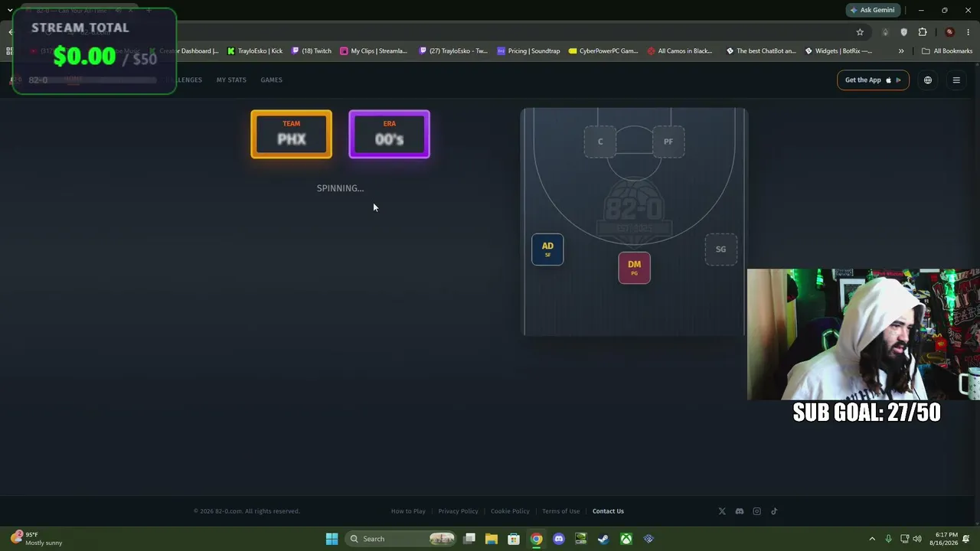
Task: Open the All Bookmarks folder
Action: pos(947,51)
